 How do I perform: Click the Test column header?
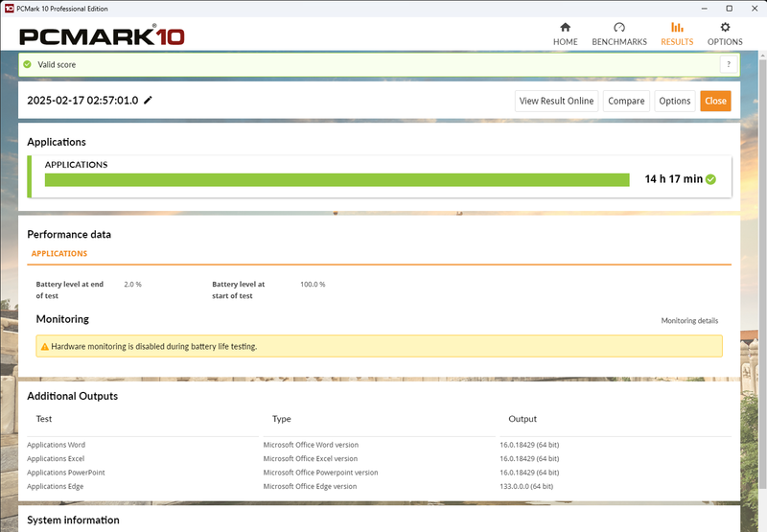click(43, 419)
